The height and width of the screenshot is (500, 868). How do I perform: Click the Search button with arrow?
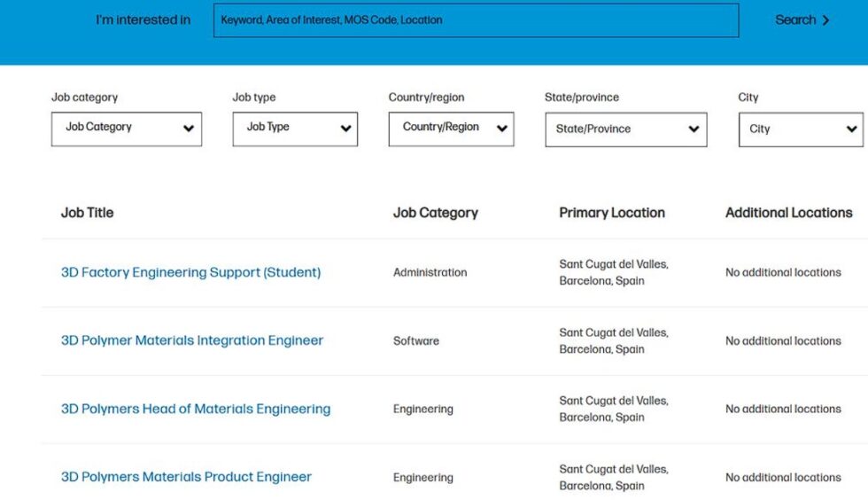(801, 20)
